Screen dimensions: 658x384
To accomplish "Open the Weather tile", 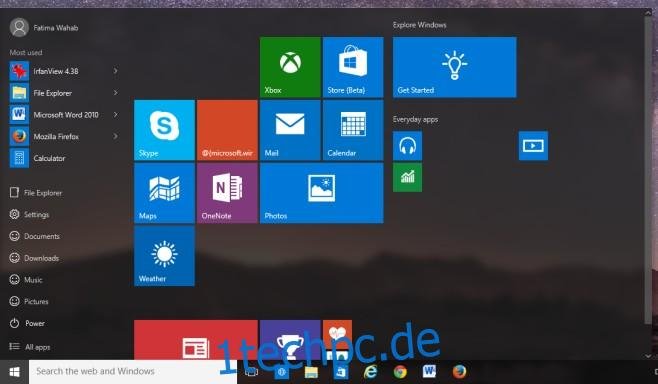I will tap(164, 256).
